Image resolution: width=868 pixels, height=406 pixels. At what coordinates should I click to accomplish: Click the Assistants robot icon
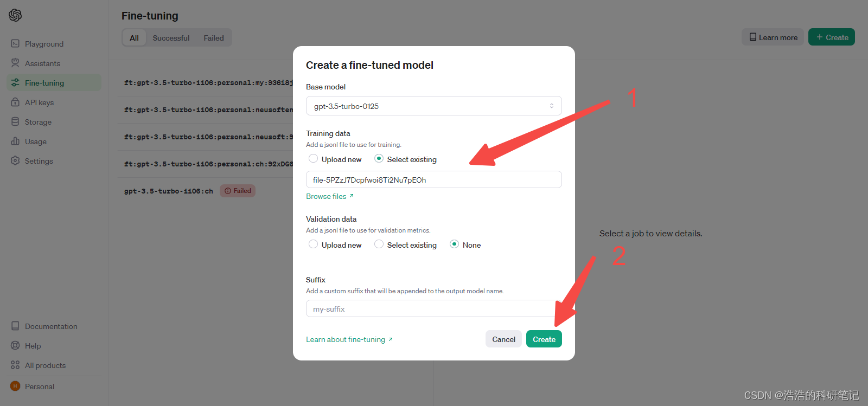[x=15, y=63]
